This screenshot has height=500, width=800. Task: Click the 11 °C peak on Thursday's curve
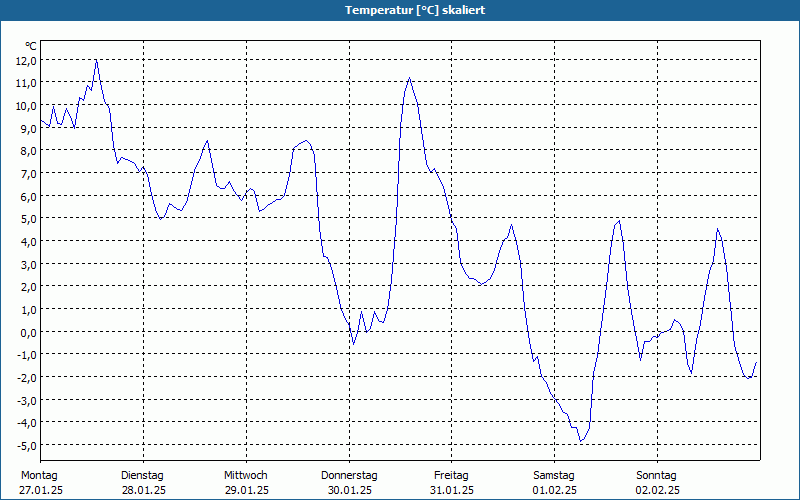click(x=409, y=78)
